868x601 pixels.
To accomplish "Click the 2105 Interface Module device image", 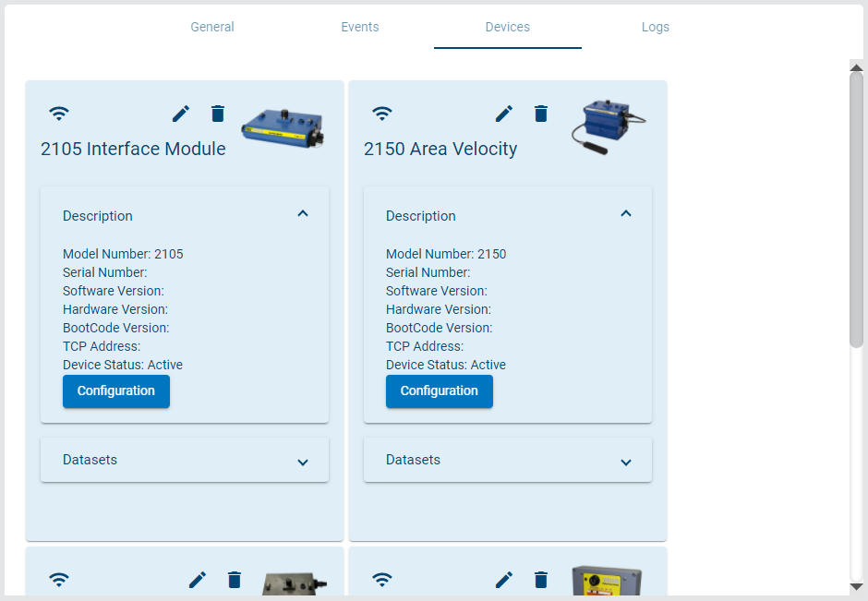I will 283,128.
